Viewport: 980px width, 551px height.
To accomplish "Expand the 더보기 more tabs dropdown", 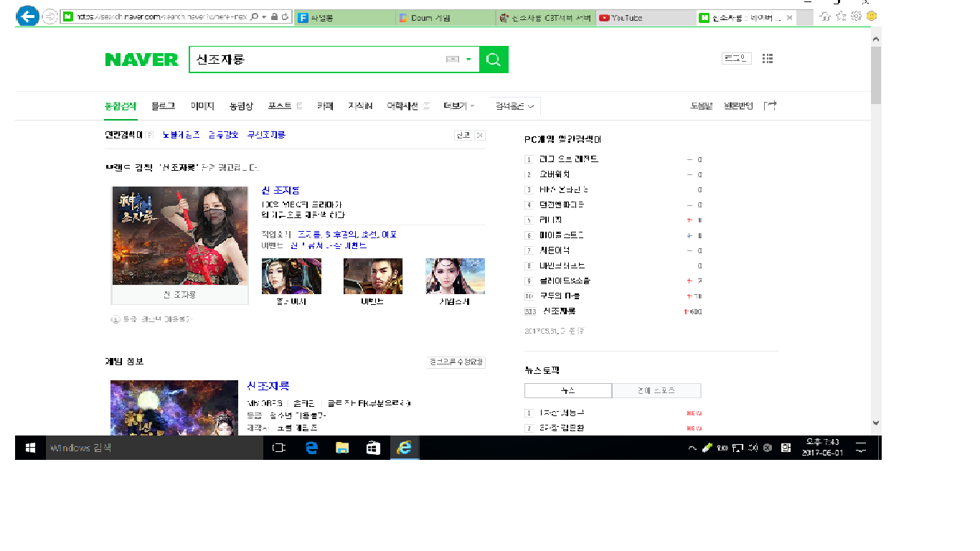I will pyautogui.click(x=459, y=106).
